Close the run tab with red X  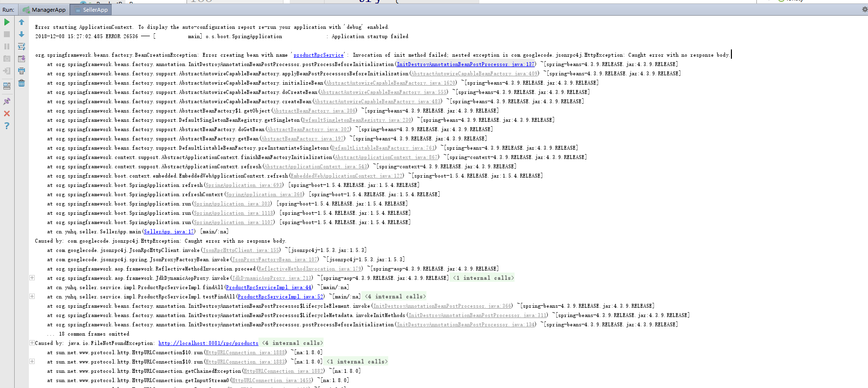point(7,114)
